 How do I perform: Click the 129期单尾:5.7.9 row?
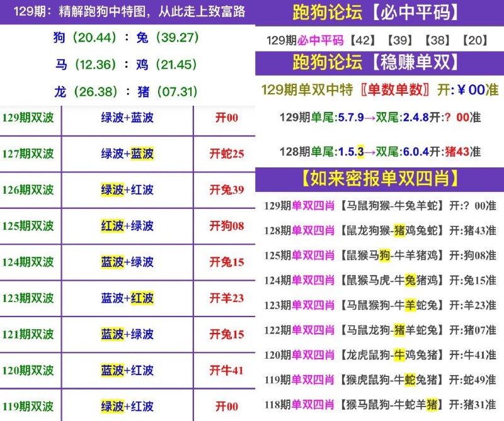[x=379, y=118]
